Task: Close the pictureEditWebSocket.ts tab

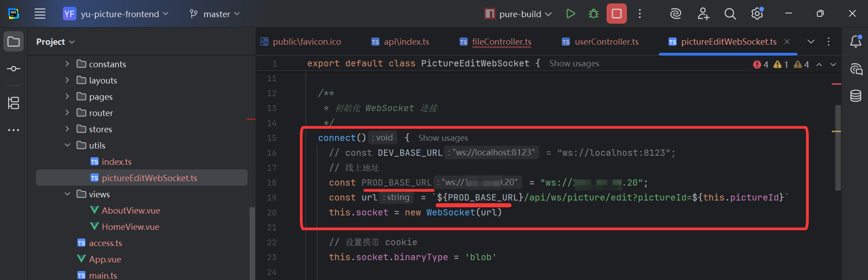Action: [787, 42]
